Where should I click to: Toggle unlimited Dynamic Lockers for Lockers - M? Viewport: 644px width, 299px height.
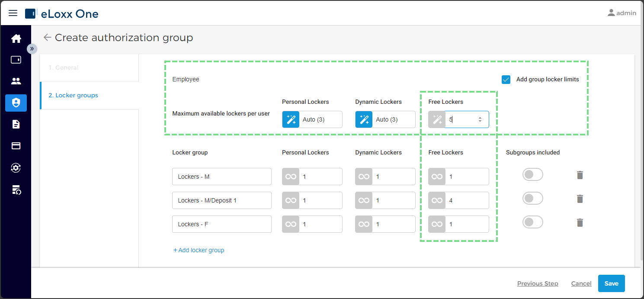tap(364, 177)
